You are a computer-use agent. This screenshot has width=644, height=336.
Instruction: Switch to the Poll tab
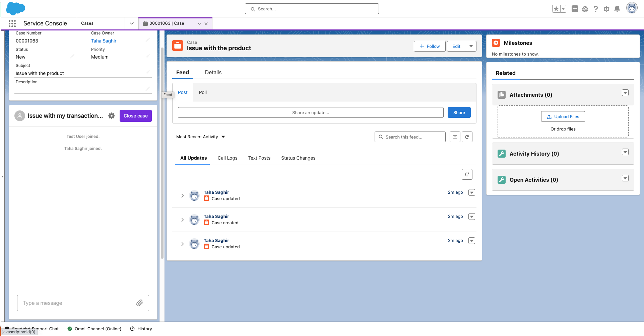pyautogui.click(x=202, y=92)
